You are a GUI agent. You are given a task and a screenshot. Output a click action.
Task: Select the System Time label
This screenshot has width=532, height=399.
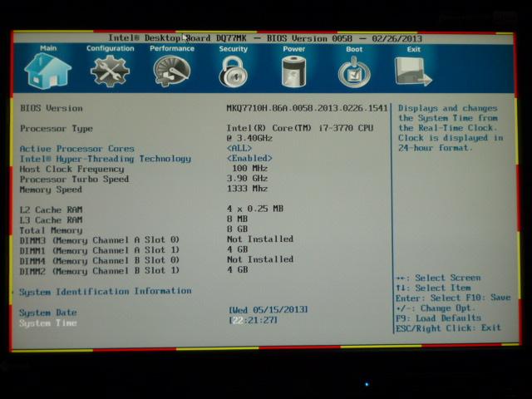tap(47, 323)
